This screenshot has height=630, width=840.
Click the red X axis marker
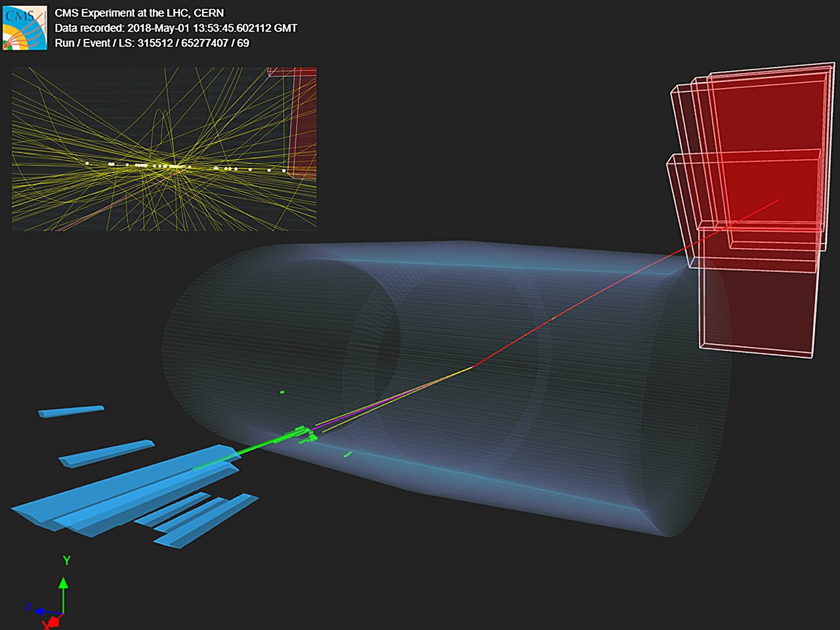pyautogui.click(x=51, y=621)
